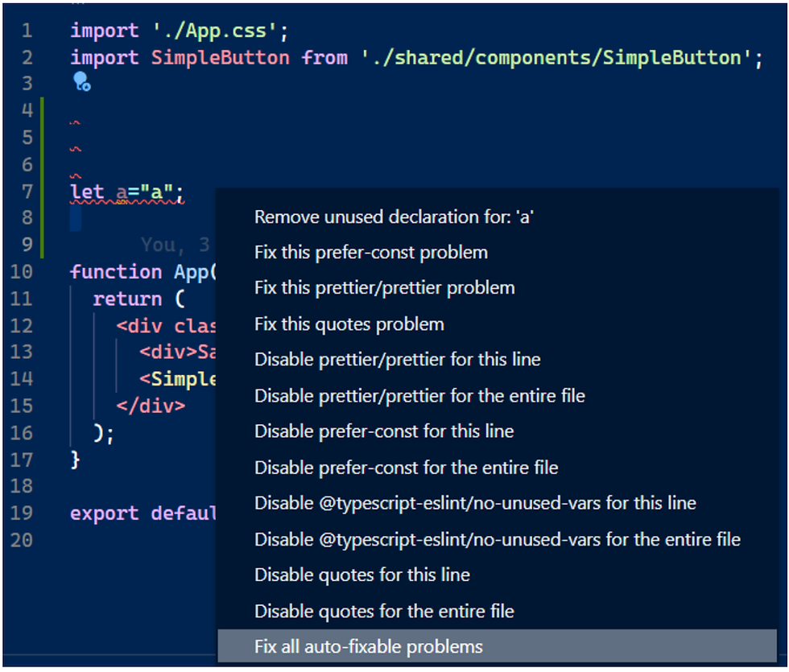Click the './shared/components/SimpleButton' path string
789x672 pixels.
pyautogui.click(x=556, y=58)
